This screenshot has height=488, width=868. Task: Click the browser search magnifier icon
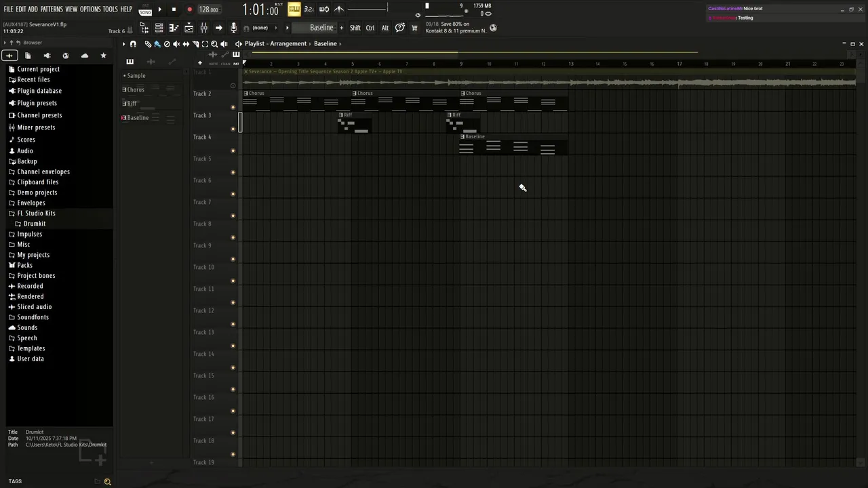tap(107, 481)
